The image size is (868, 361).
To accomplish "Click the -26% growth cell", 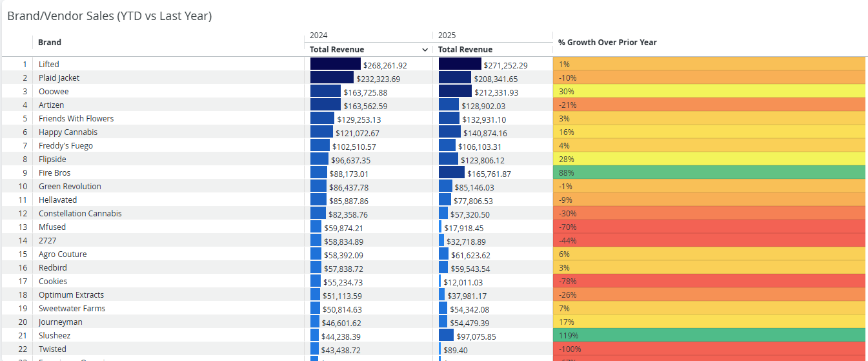I will 710,294.
